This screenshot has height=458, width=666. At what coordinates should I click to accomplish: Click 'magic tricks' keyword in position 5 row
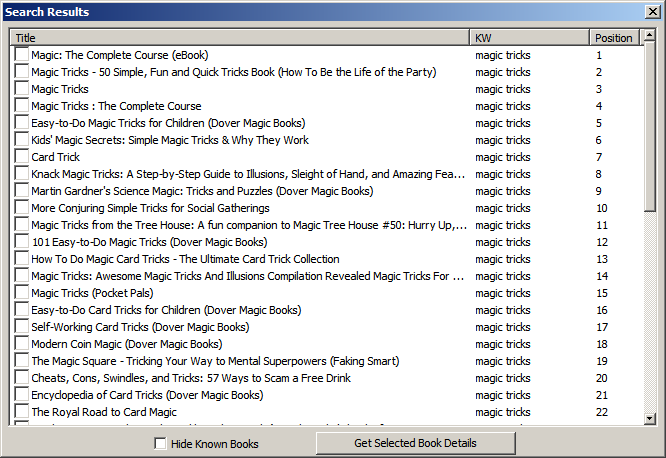pos(503,123)
